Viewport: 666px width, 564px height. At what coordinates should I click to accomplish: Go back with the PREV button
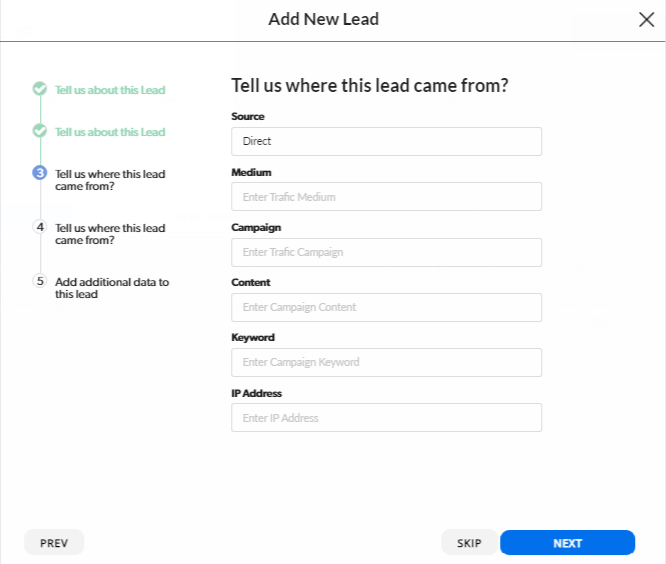point(54,543)
